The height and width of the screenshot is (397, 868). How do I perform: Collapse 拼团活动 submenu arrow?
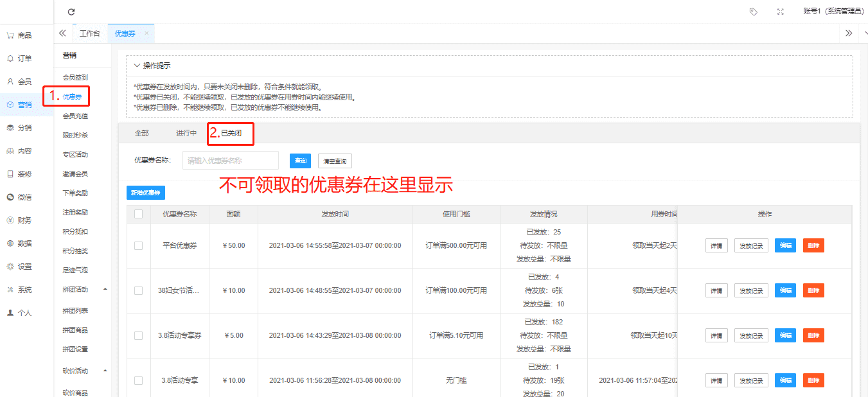point(105,289)
